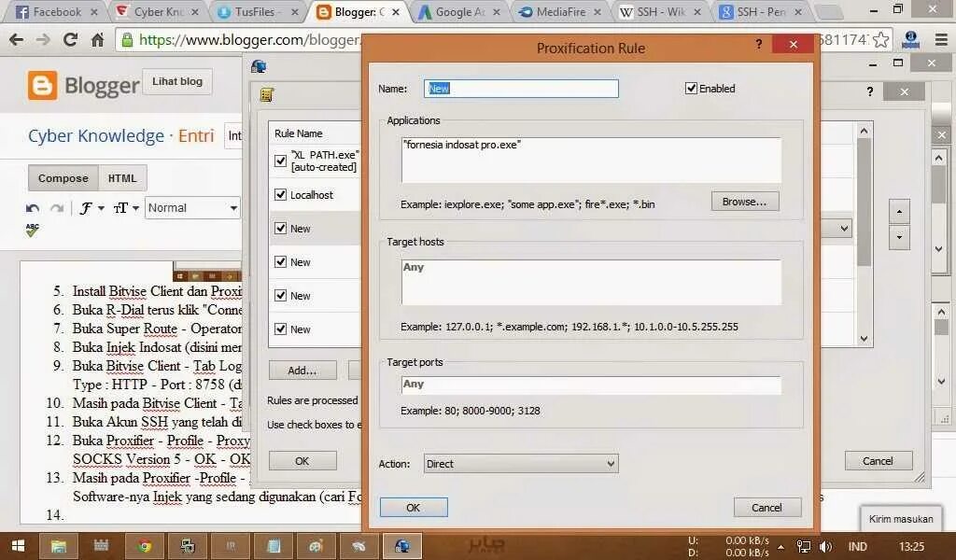This screenshot has width=956, height=560.
Task: Click the volume tray icon
Action: coord(825,547)
